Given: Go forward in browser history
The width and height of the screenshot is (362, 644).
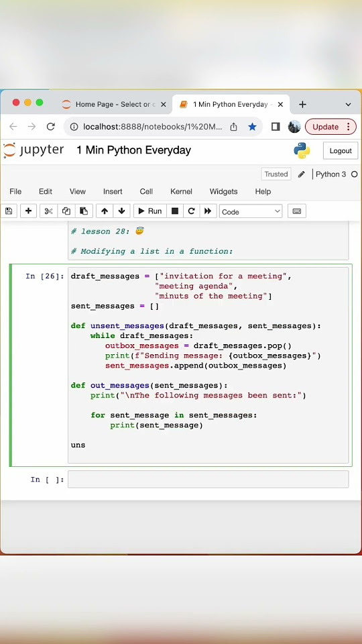Looking at the screenshot, I should tap(32, 127).
